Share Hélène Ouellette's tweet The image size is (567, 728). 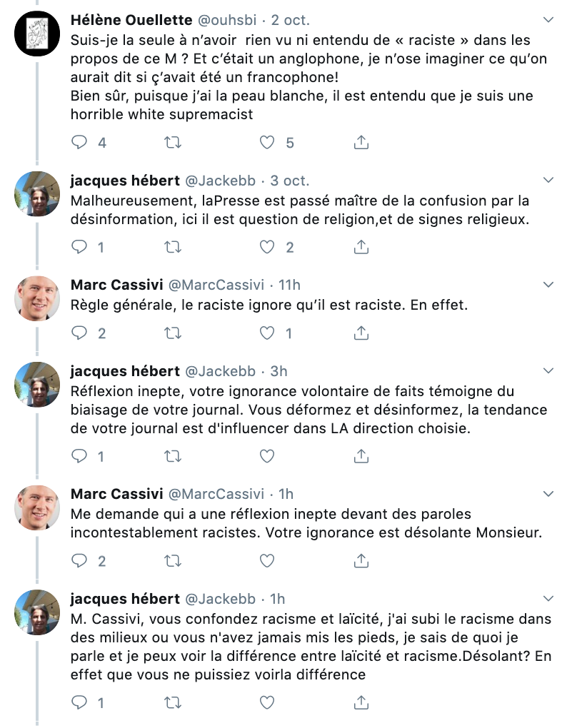point(361,142)
